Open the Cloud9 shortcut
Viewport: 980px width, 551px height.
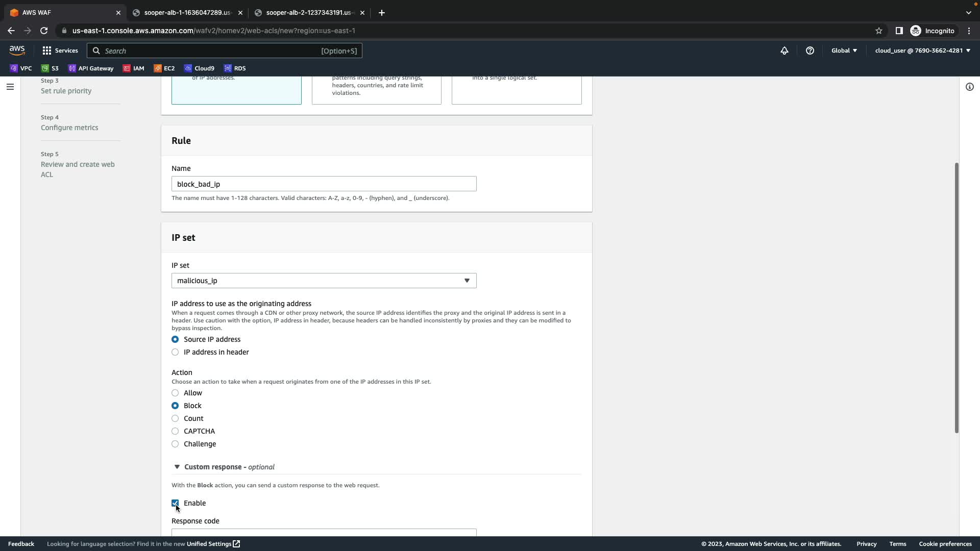(x=200, y=68)
